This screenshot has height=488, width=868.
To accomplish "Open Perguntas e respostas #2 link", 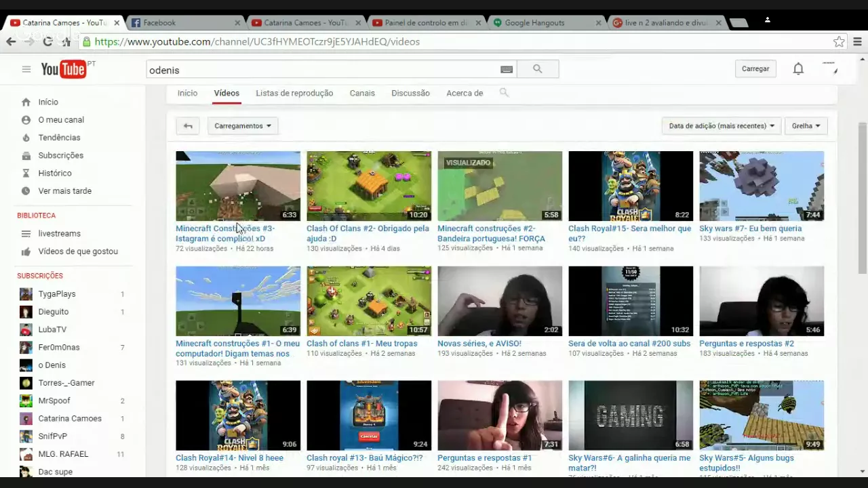I will coord(747,344).
